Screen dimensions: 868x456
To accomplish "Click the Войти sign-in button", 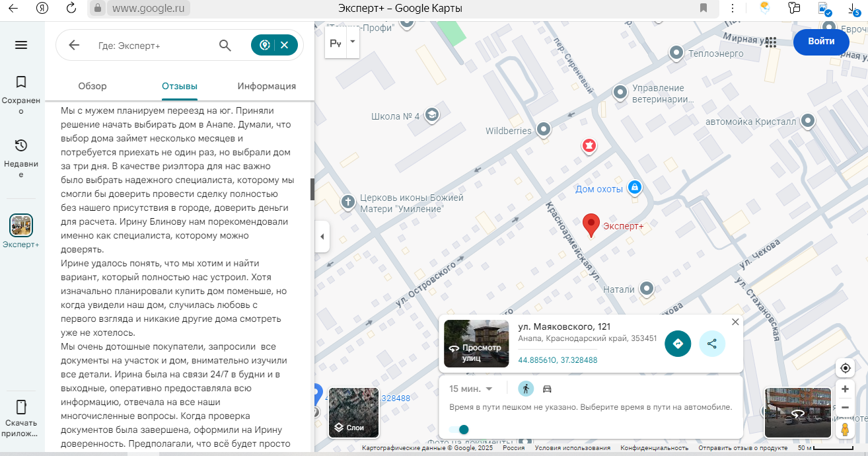I will [821, 41].
